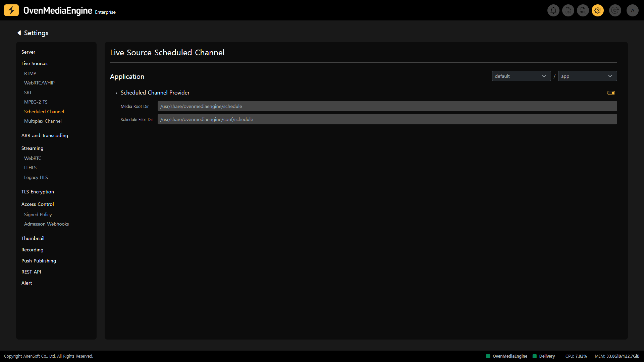Go to the RTMP live source page
Viewport: 644px width, 362px height.
pyautogui.click(x=30, y=73)
